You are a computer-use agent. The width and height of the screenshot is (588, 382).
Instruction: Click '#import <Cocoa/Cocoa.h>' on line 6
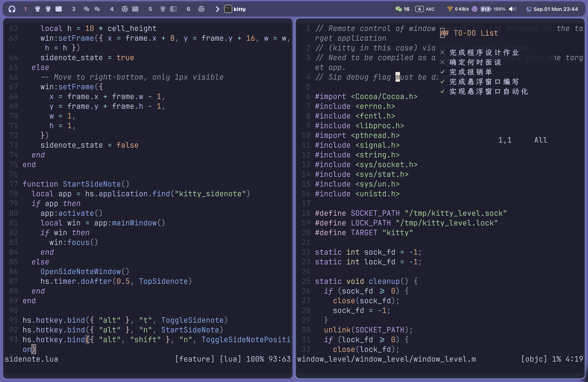point(366,96)
